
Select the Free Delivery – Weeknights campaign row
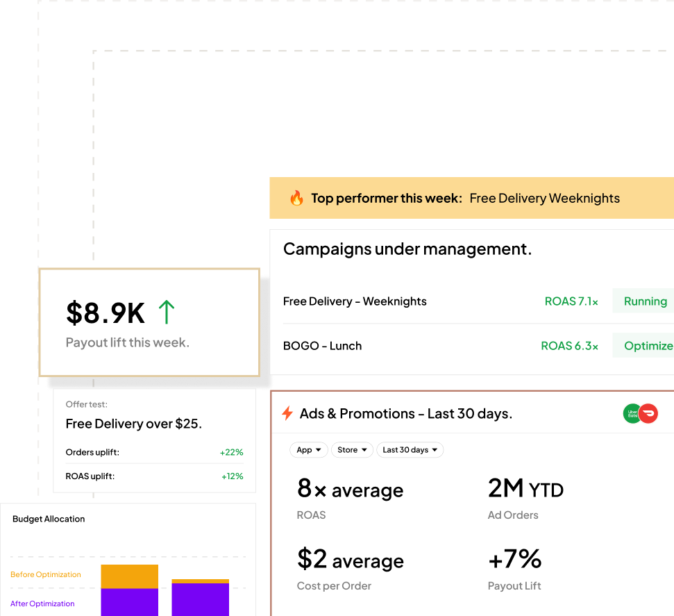(355, 301)
